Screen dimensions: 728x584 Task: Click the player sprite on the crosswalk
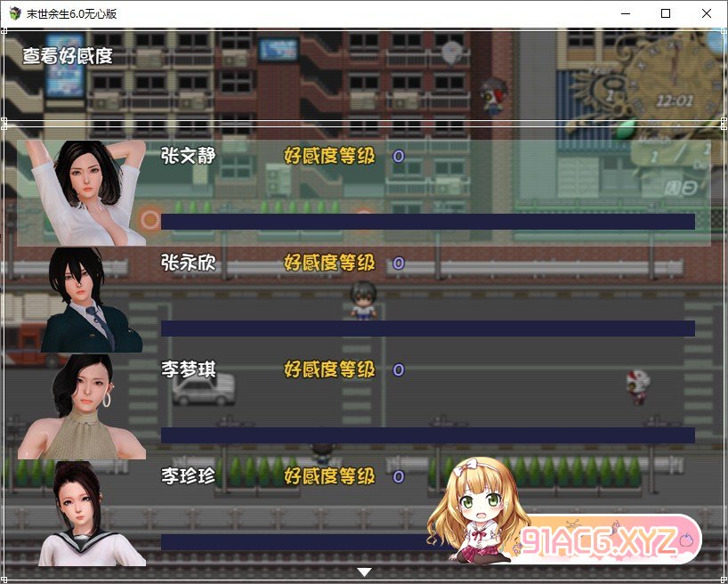pos(361,299)
